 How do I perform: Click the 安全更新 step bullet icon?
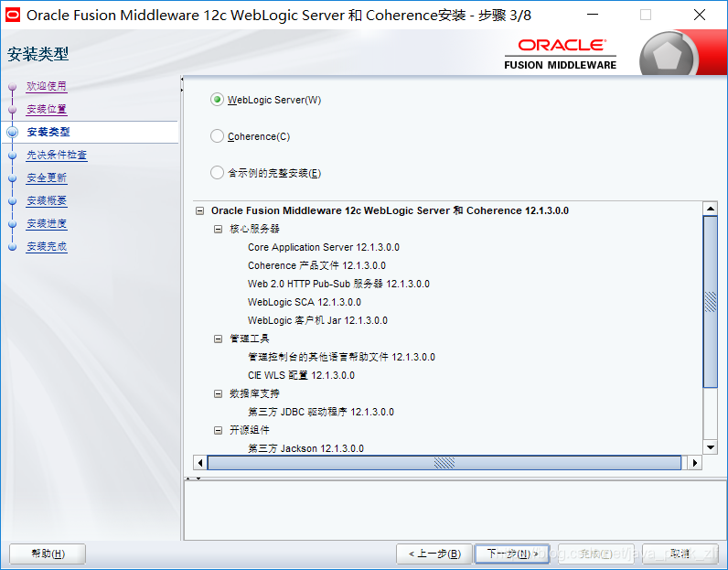[x=13, y=177]
